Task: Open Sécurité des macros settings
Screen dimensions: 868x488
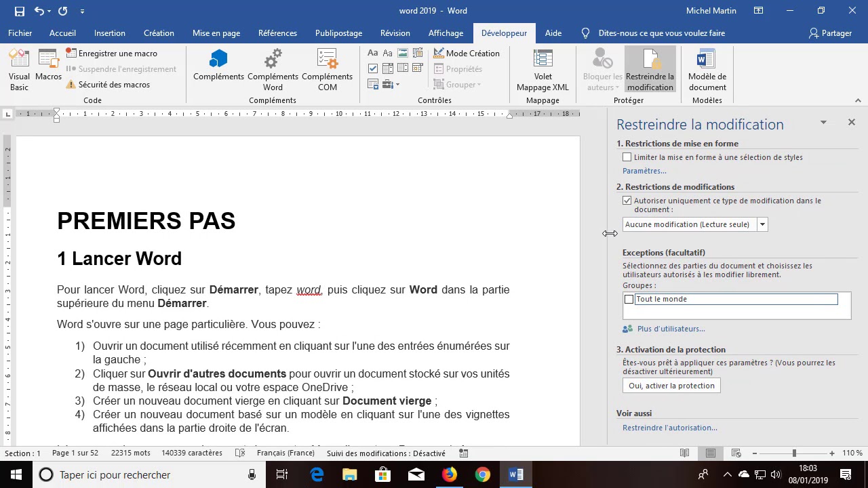Action: pyautogui.click(x=108, y=85)
